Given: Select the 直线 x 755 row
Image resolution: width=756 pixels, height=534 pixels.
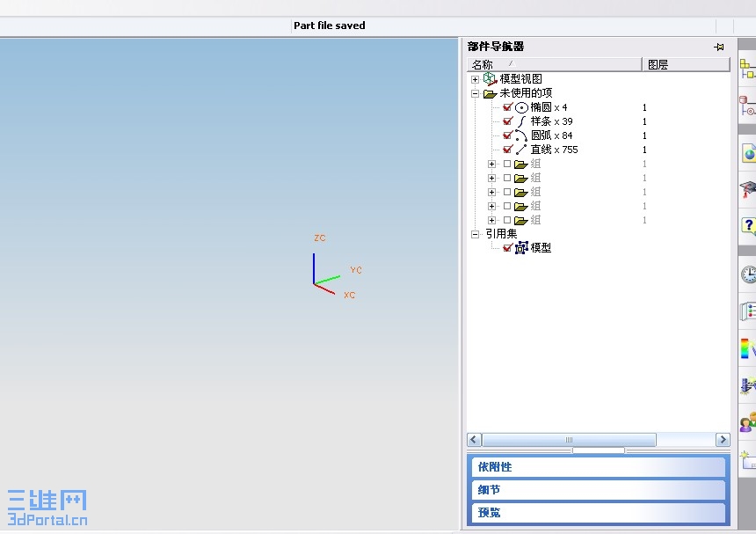Looking at the screenshot, I should [555, 150].
